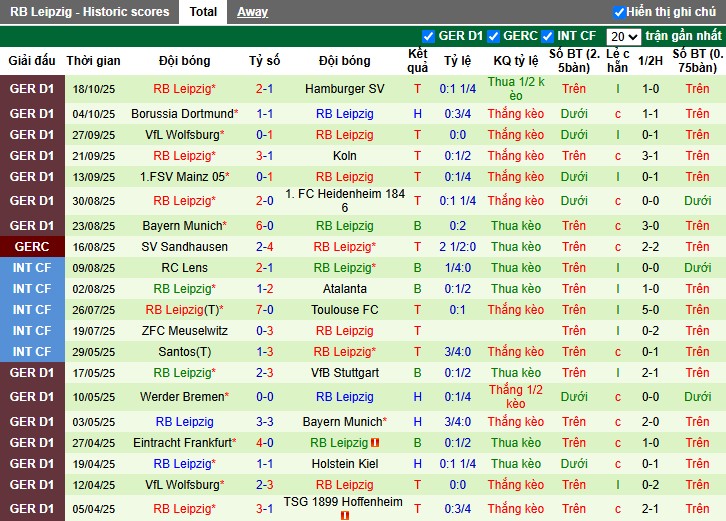Click the 2-1 score for Hamburger SV match

[264, 88]
